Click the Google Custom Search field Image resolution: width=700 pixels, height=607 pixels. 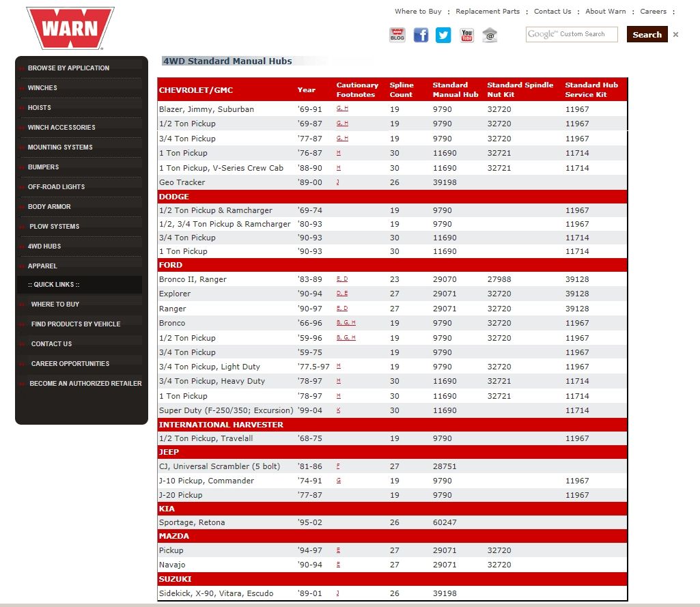click(572, 34)
